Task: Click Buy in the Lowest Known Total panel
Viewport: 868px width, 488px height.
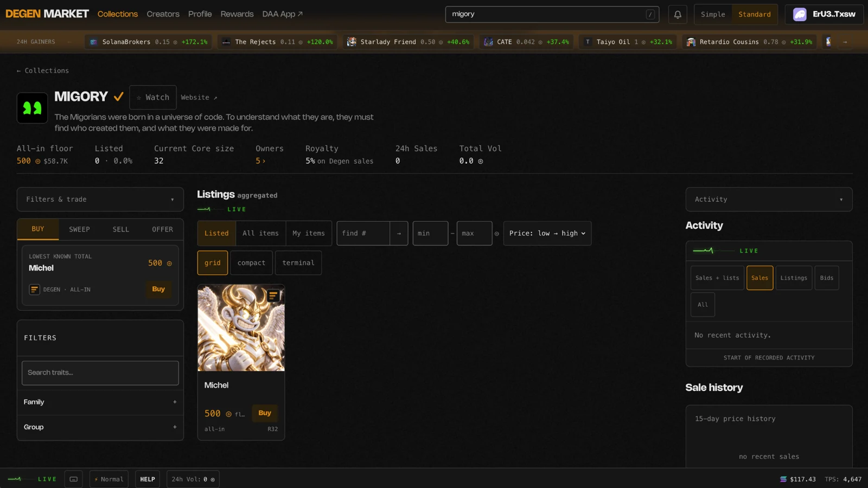Action: point(158,290)
